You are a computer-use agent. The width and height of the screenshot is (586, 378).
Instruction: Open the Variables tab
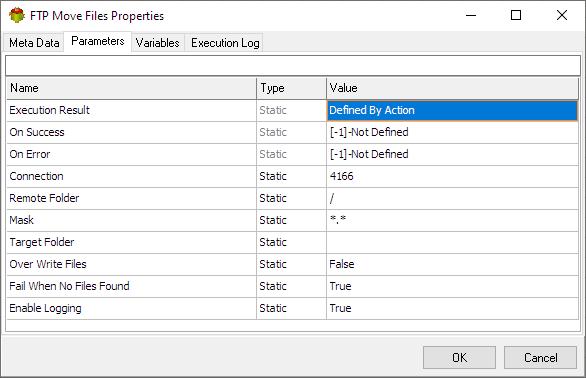157,43
